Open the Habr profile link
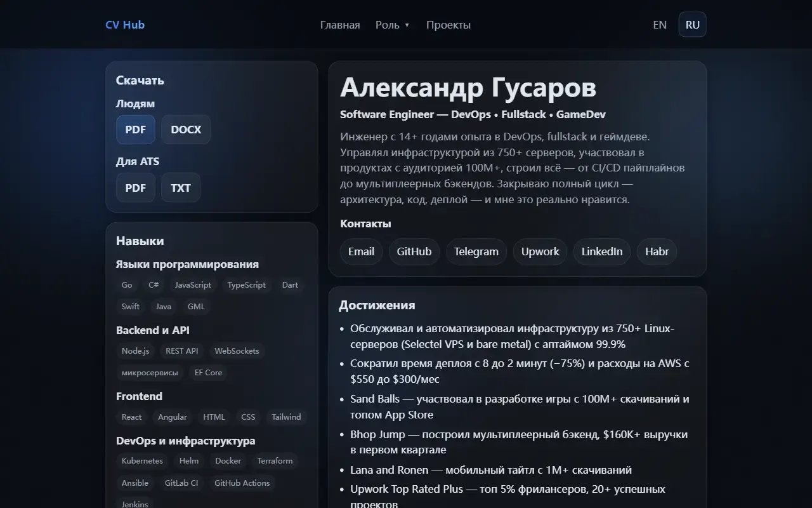Image resolution: width=812 pixels, height=508 pixels. point(657,251)
